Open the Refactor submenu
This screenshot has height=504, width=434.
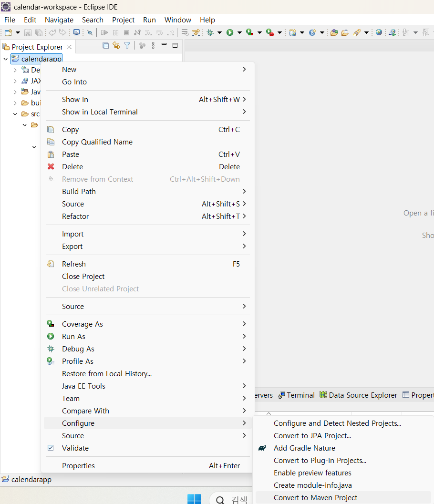147,216
